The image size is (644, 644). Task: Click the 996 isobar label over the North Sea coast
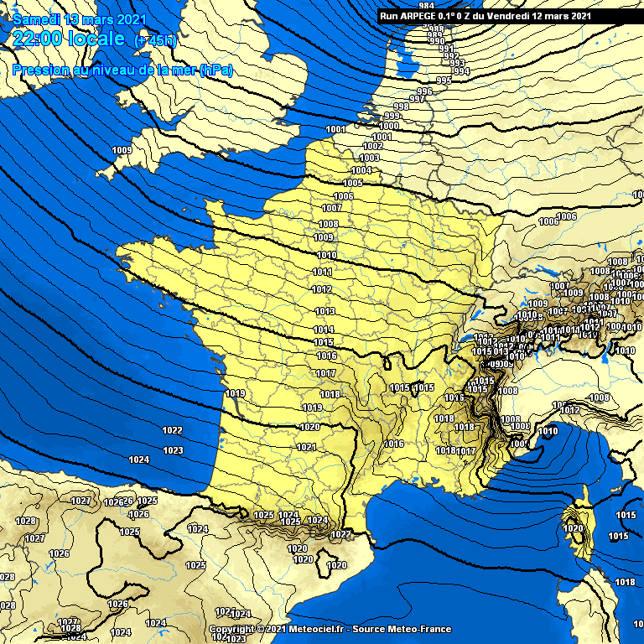(424, 91)
